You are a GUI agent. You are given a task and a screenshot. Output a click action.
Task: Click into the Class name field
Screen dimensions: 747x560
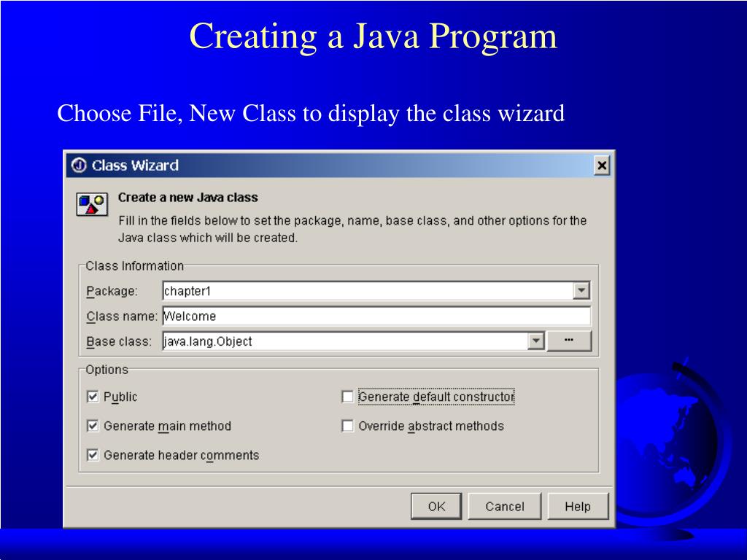[376, 316]
